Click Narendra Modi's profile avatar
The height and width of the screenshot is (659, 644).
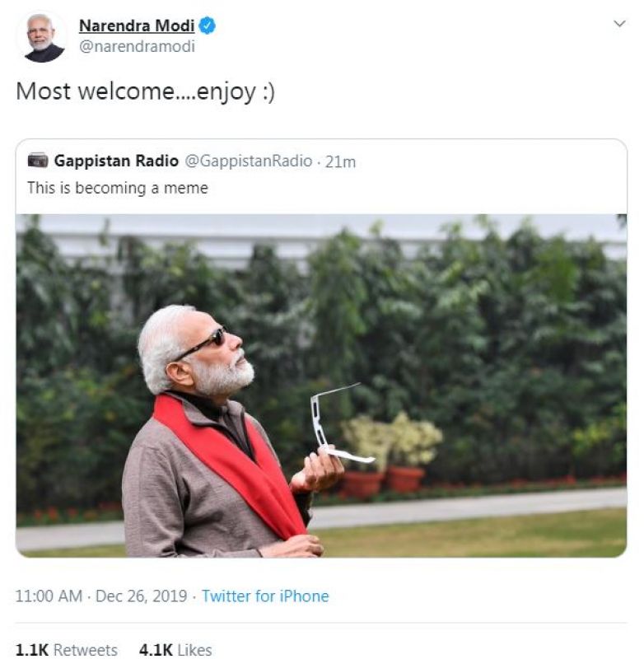pyautogui.click(x=42, y=38)
